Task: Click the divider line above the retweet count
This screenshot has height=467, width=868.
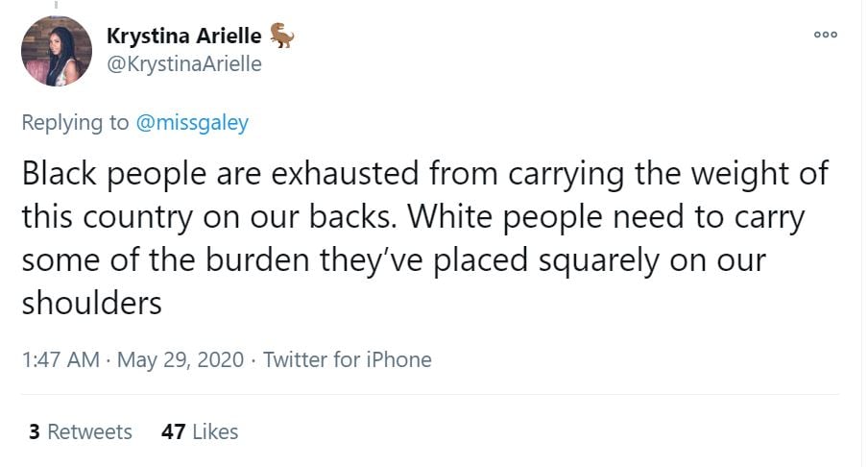Action: pyautogui.click(x=430, y=394)
